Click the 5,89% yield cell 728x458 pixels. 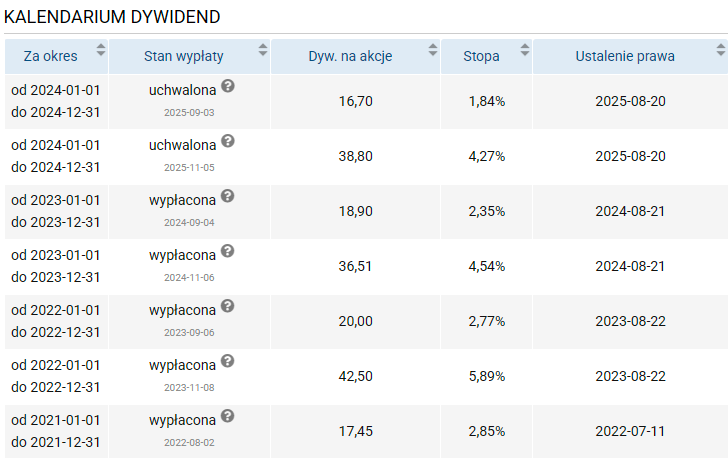tap(487, 376)
